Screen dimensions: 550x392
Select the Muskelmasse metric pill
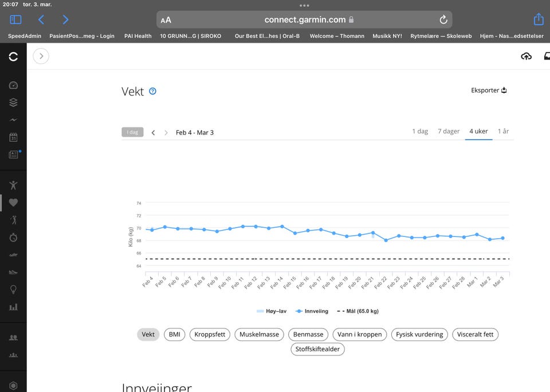[259, 335]
